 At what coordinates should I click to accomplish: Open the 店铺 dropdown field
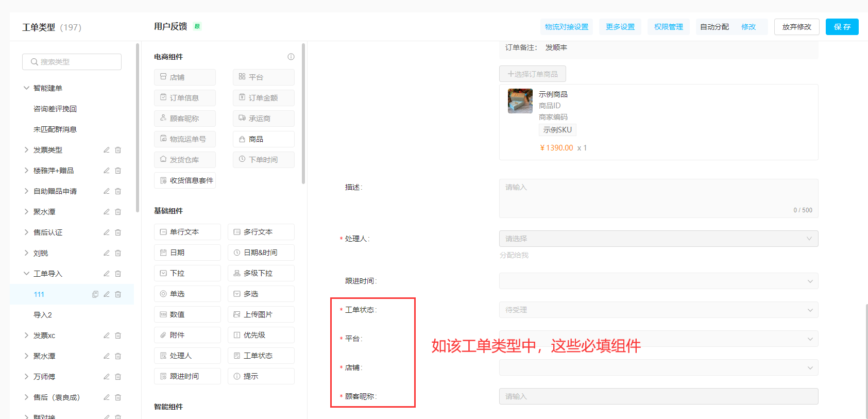point(659,367)
